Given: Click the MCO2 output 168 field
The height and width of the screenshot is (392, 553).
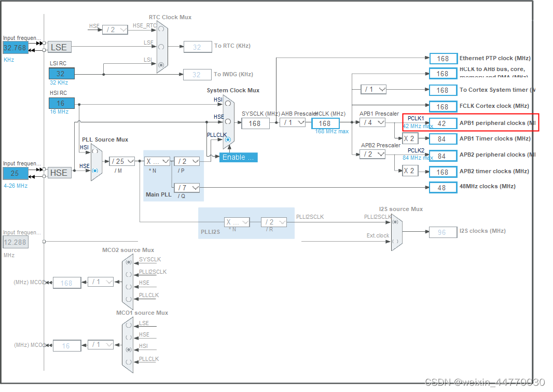Looking at the screenshot, I should [67, 283].
